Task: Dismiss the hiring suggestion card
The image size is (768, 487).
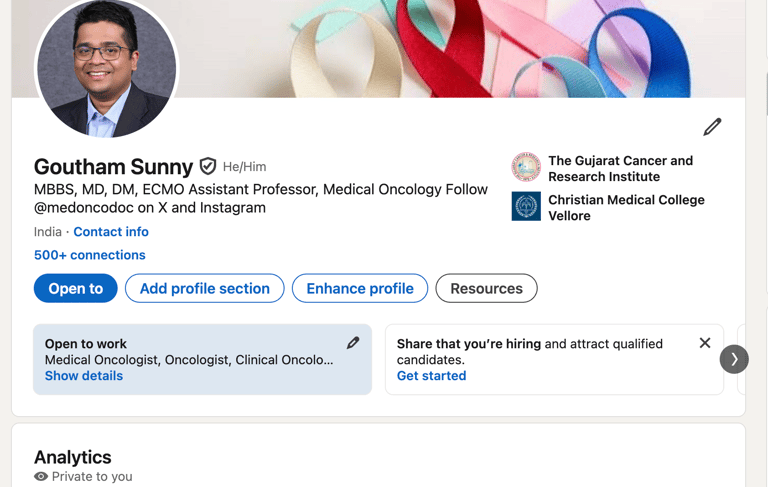Action: [x=705, y=343]
